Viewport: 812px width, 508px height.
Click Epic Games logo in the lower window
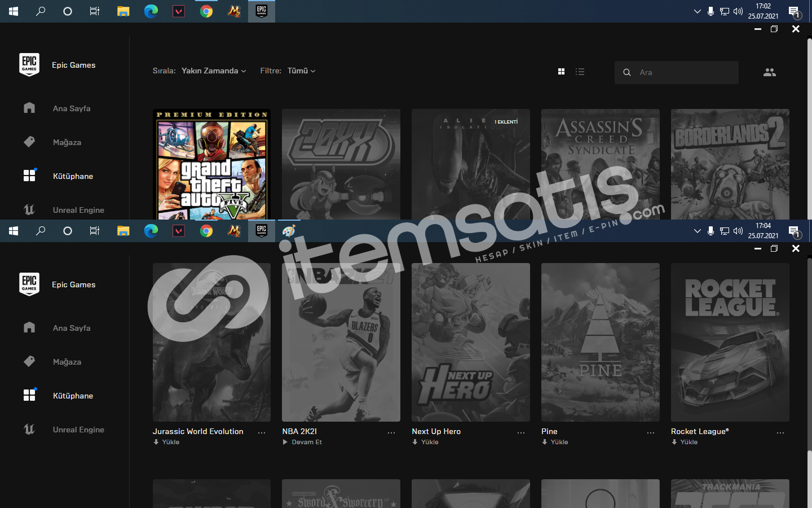29,284
